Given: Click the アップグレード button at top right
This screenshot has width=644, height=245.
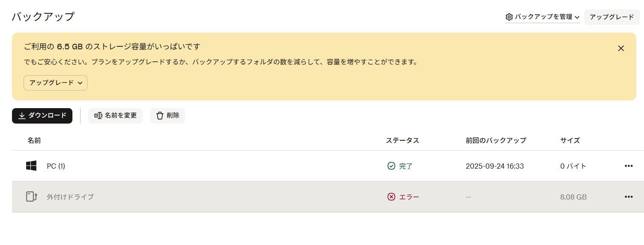Looking at the screenshot, I should (x=611, y=17).
